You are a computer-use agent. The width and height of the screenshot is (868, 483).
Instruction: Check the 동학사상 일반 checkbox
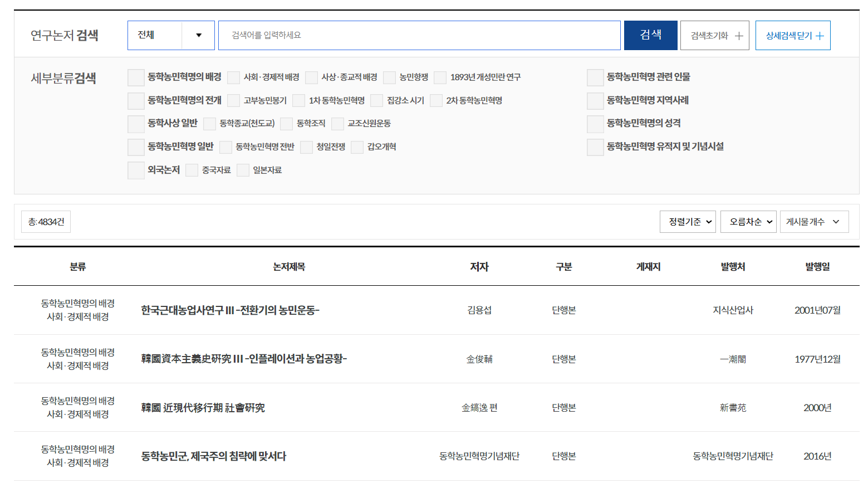tap(136, 124)
